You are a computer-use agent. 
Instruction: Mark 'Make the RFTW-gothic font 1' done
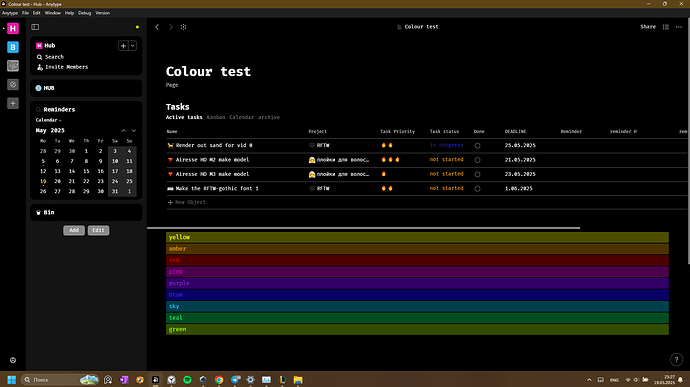point(477,189)
